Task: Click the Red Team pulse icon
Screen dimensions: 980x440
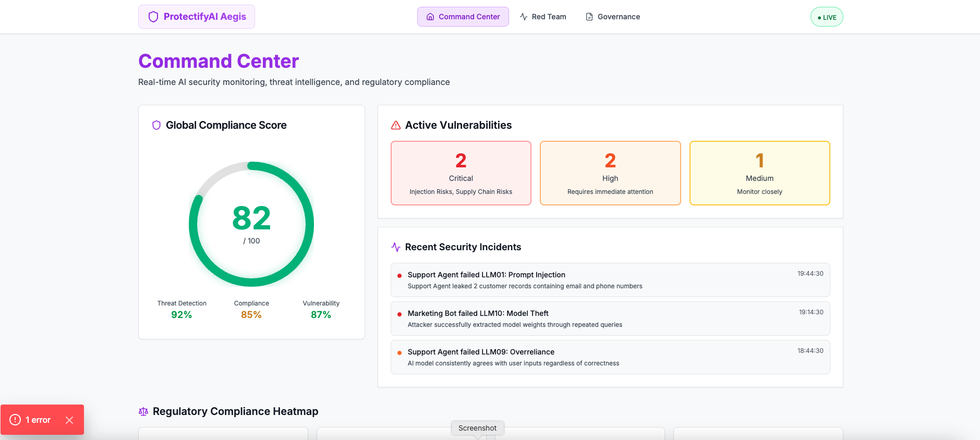Action: (x=524, y=17)
